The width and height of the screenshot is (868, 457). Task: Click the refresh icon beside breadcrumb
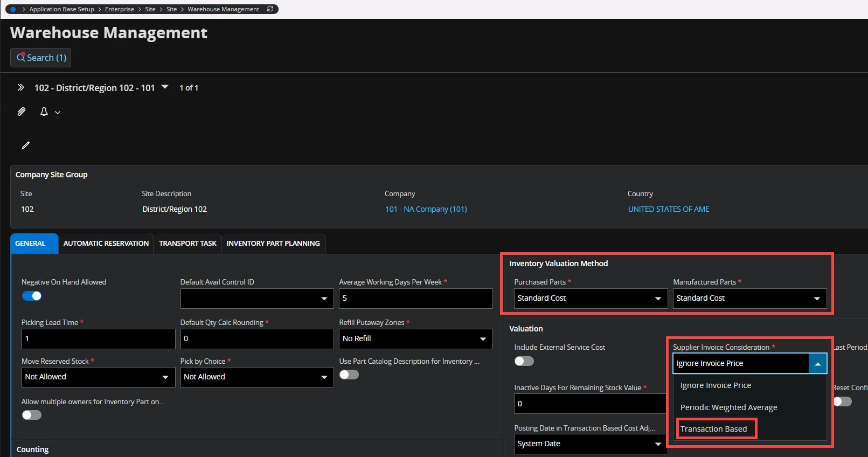[270, 9]
